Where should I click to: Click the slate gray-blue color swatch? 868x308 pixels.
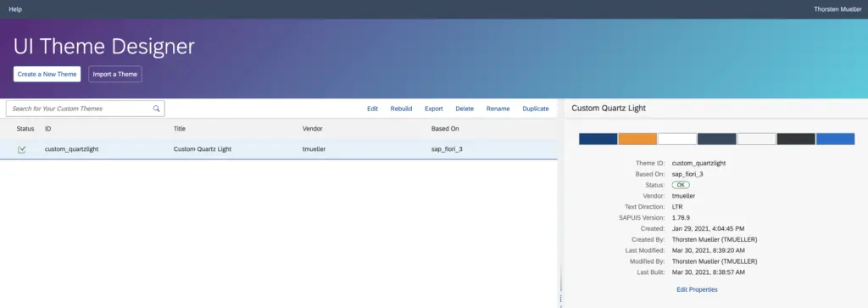tap(717, 139)
